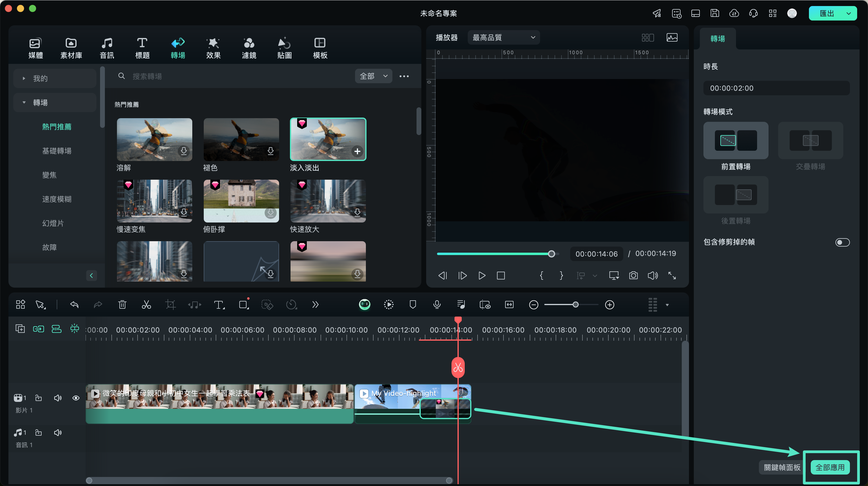Viewport: 868px width, 486px height.
Task: Collapse the 轉場 category tree
Action: (x=24, y=103)
